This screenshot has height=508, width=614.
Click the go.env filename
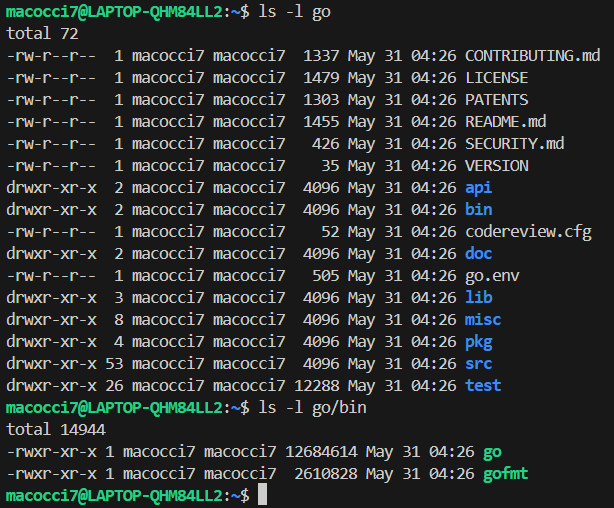pyautogui.click(x=492, y=276)
